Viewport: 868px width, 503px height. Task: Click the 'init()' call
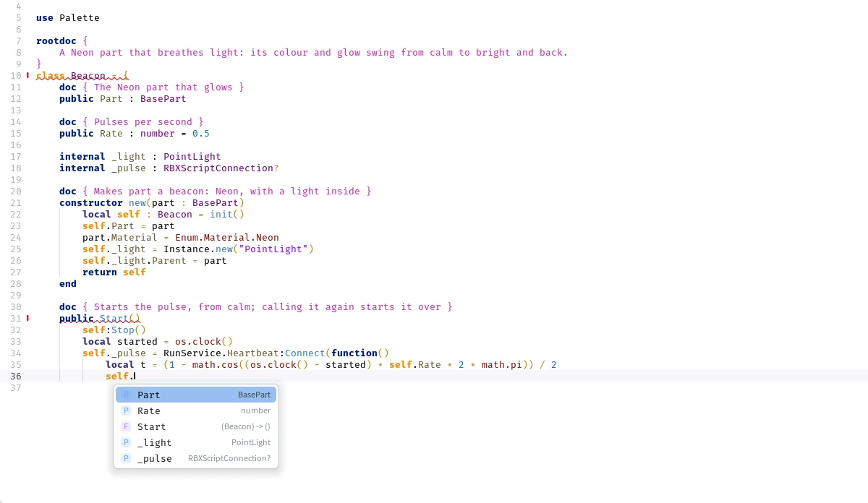point(227,214)
